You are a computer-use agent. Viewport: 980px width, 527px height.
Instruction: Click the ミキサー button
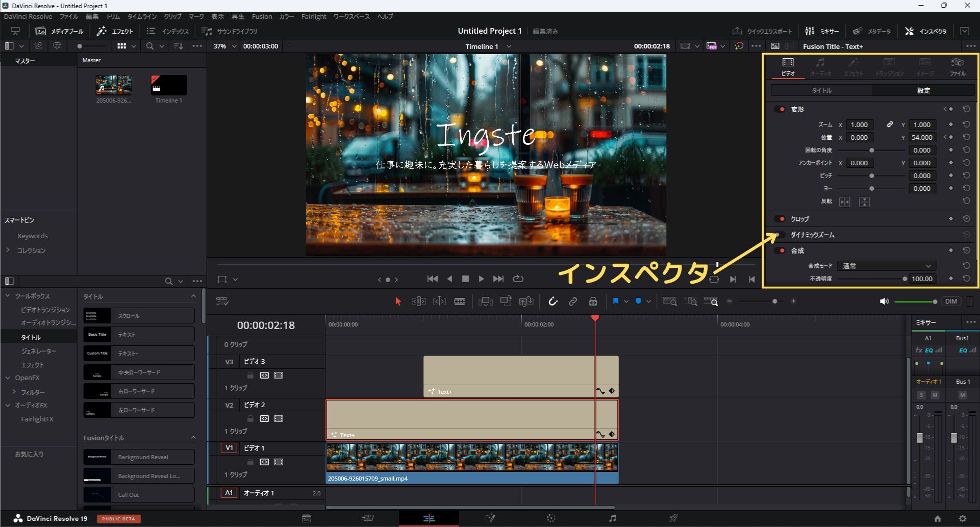point(822,31)
